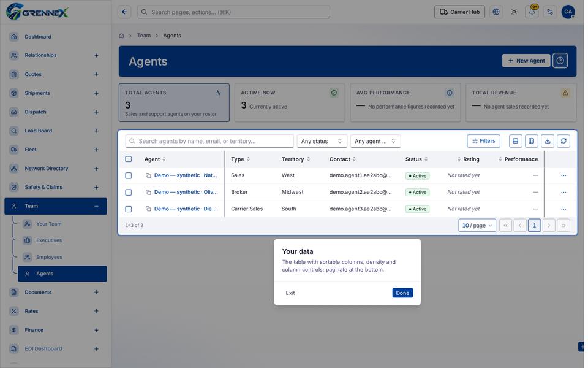This screenshot has height=368, width=588.
Task: Open the 10 / page size dropdown
Action: (477, 225)
